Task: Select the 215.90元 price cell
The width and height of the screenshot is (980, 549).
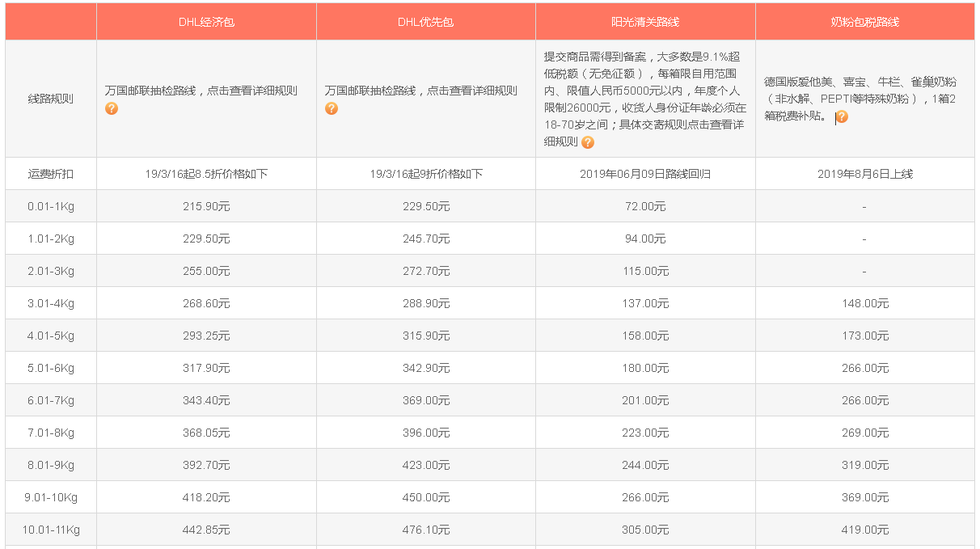Action: tap(206, 206)
